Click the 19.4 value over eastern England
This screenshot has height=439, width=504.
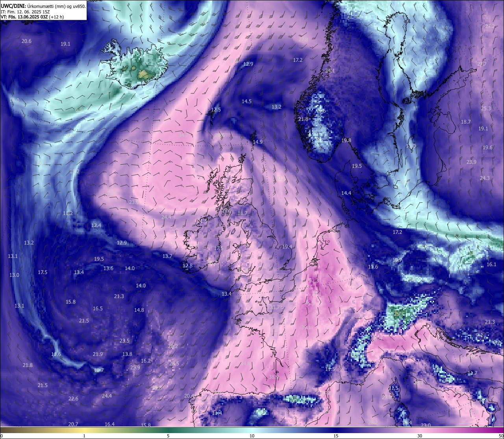[x=287, y=246]
